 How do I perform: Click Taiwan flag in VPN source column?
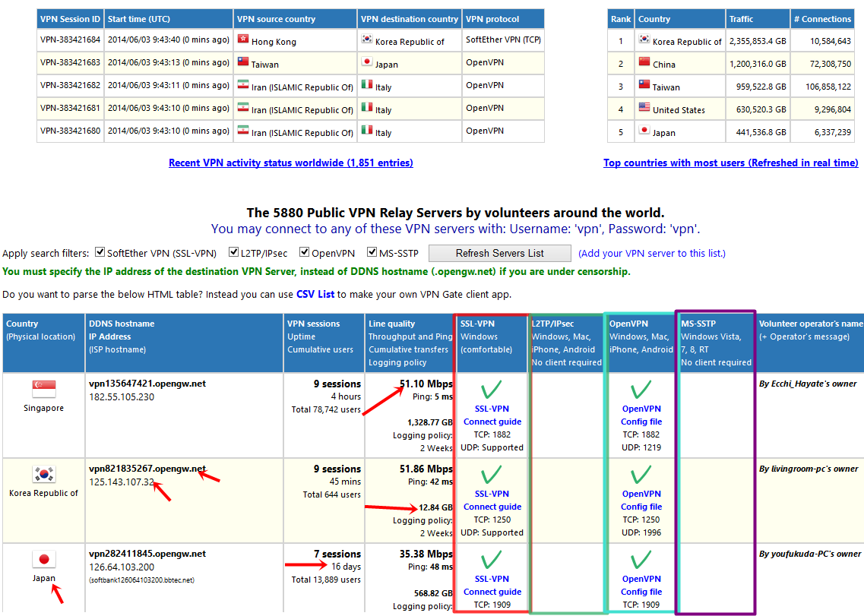[x=243, y=62]
